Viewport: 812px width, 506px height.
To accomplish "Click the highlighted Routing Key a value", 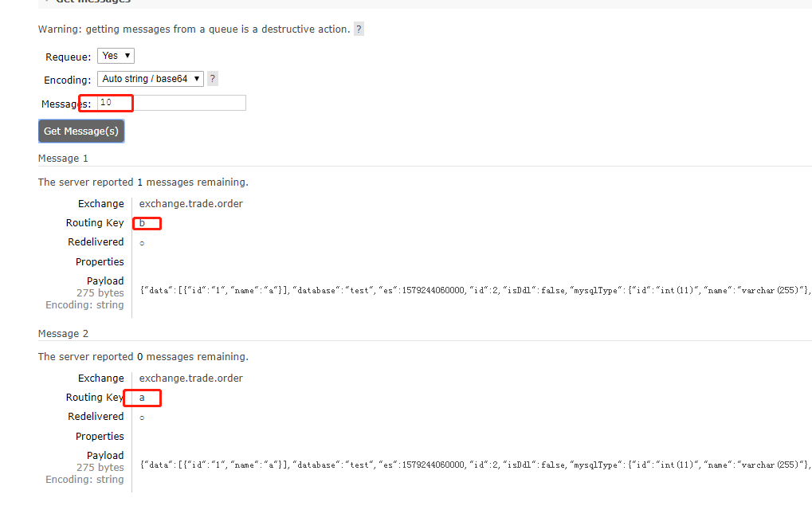I will 142,398.
